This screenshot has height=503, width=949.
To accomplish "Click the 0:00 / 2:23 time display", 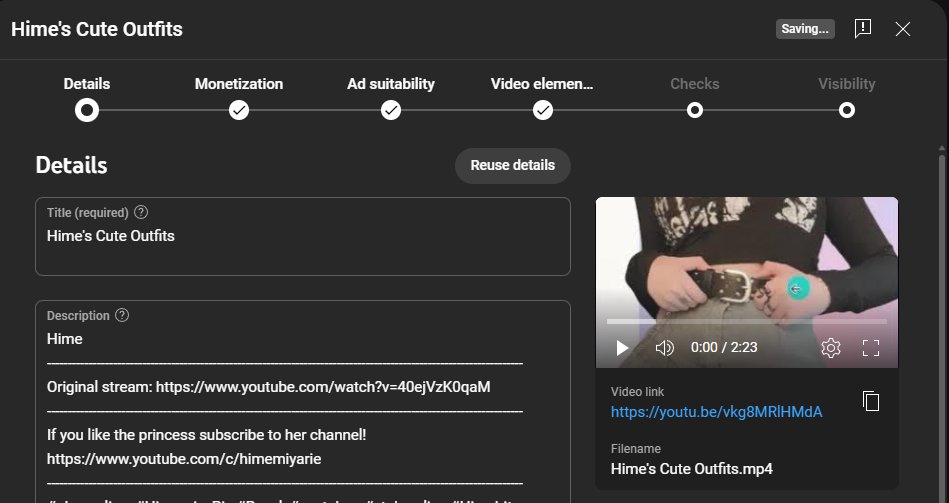I will 724,347.
